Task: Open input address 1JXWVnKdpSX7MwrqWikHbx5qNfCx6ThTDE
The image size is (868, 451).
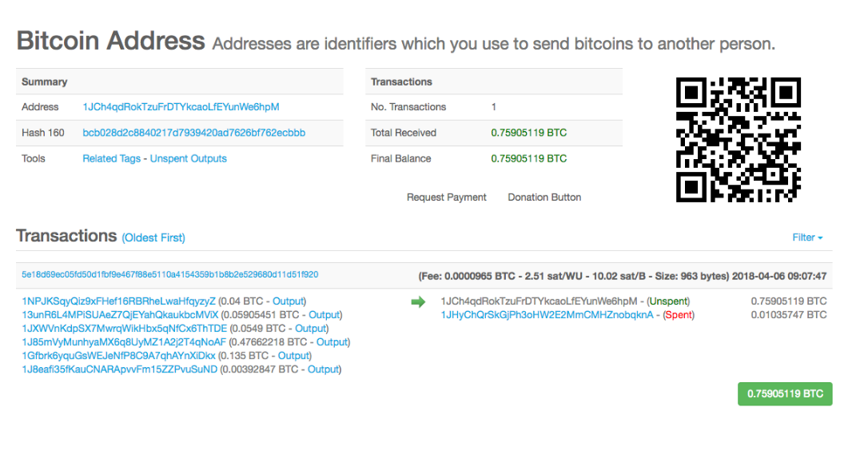Action: pos(124,329)
